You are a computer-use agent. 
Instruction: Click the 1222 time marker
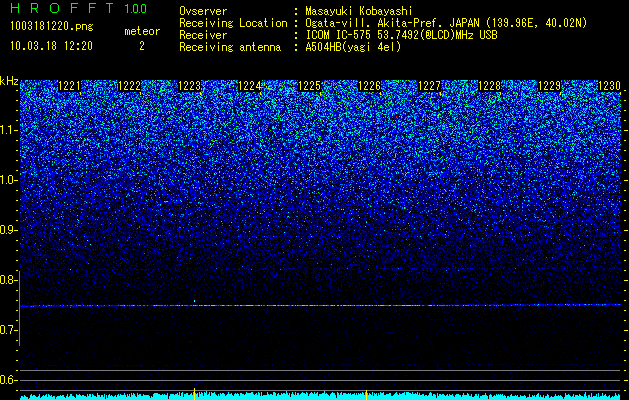click(130, 86)
